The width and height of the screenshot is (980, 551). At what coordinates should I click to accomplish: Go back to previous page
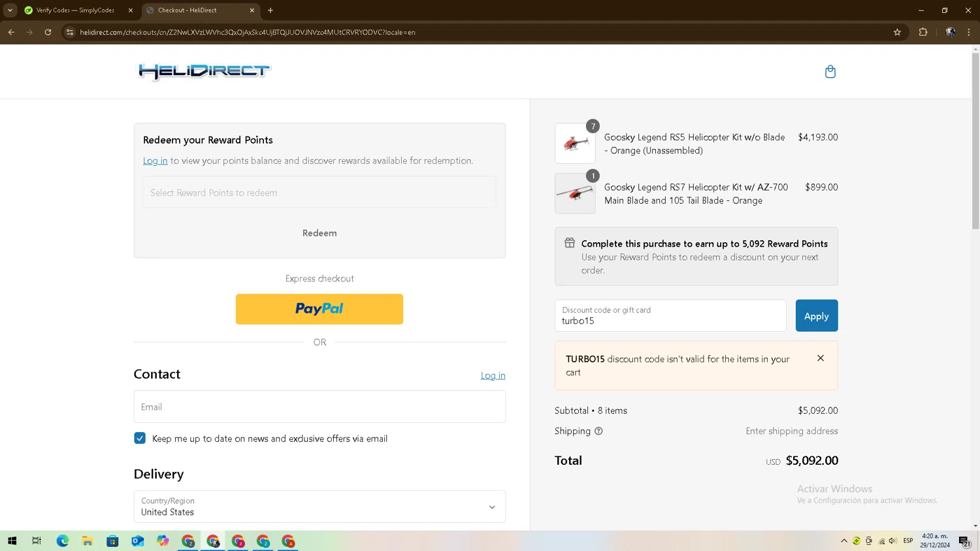point(11,32)
